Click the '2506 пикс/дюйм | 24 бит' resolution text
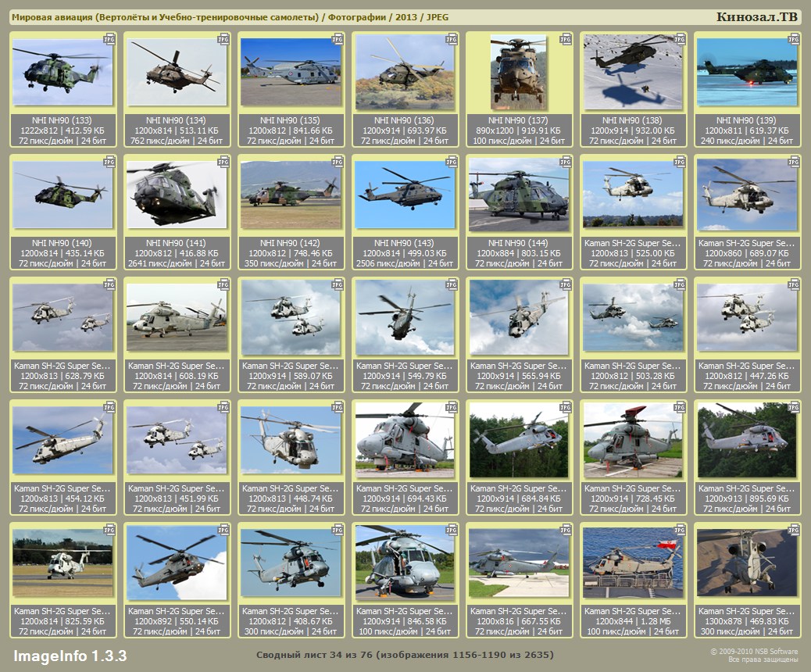Viewport: 811px width, 672px height. pyautogui.click(x=405, y=263)
